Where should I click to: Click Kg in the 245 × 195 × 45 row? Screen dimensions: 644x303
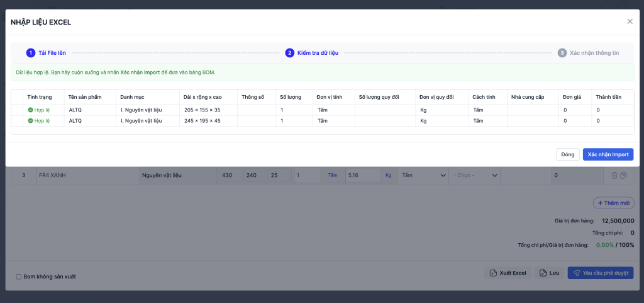point(423,121)
